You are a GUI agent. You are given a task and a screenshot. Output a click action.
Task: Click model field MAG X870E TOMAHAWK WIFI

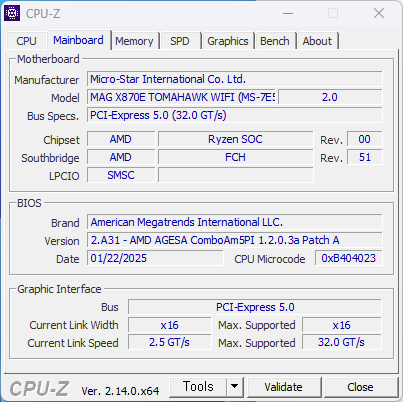pyautogui.click(x=182, y=97)
